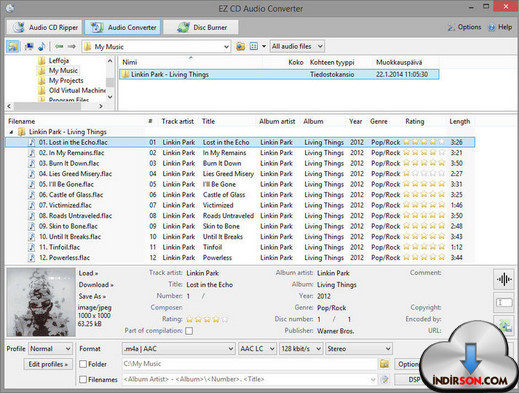This screenshot has height=393, width=519.
Task: Collapse the Linkin Park - Living Things group
Action: pyautogui.click(x=11, y=132)
